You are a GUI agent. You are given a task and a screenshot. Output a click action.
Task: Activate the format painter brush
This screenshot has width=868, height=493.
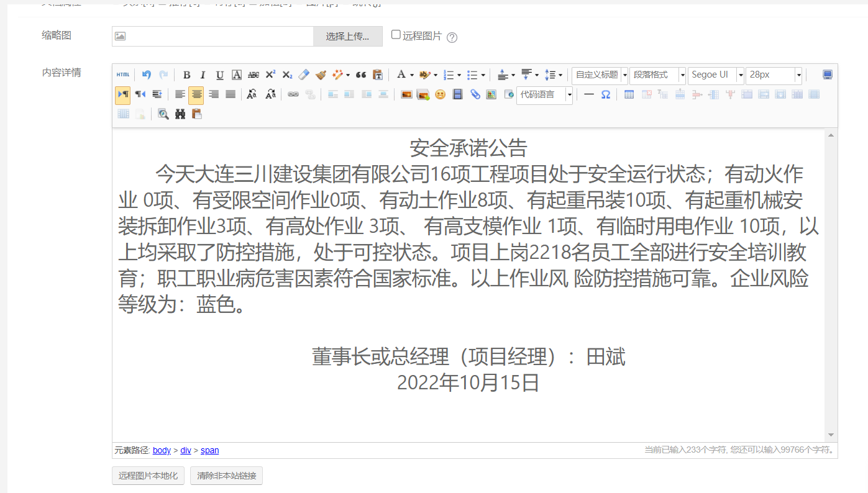321,75
